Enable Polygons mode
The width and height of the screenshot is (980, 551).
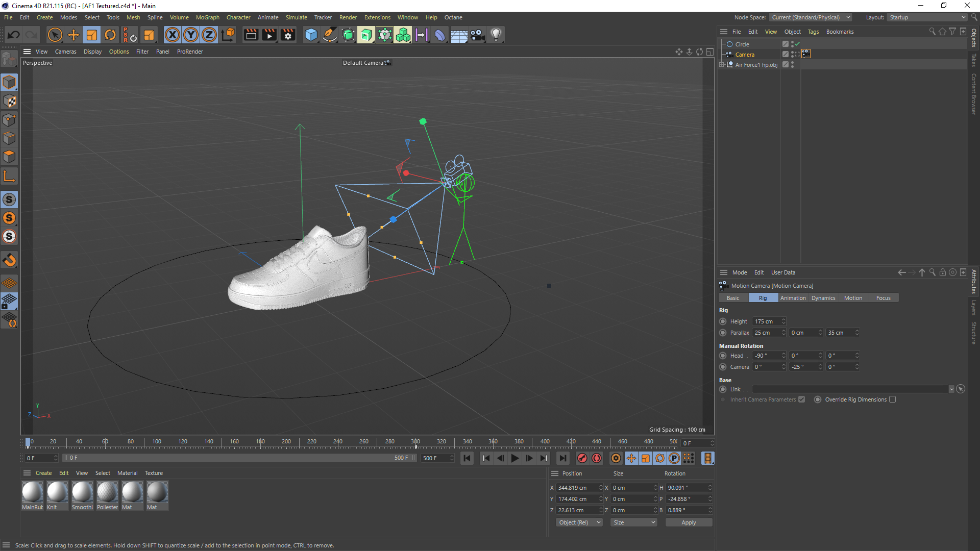point(9,157)
